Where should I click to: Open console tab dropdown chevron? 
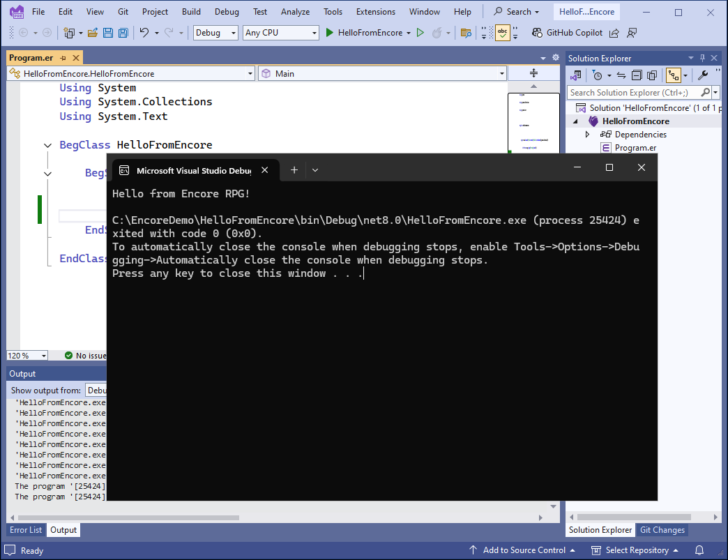(x=315, y=170)
